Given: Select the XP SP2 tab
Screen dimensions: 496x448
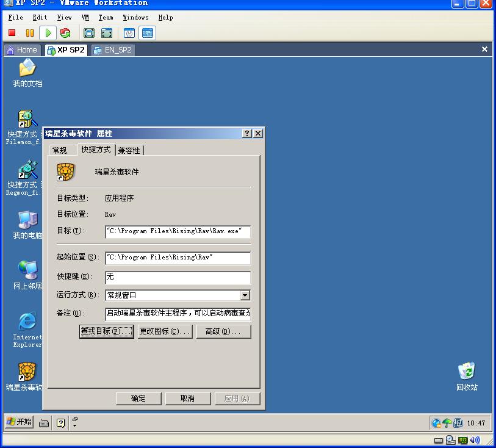Looking at the screenshot, I should (x=66, y=50).
